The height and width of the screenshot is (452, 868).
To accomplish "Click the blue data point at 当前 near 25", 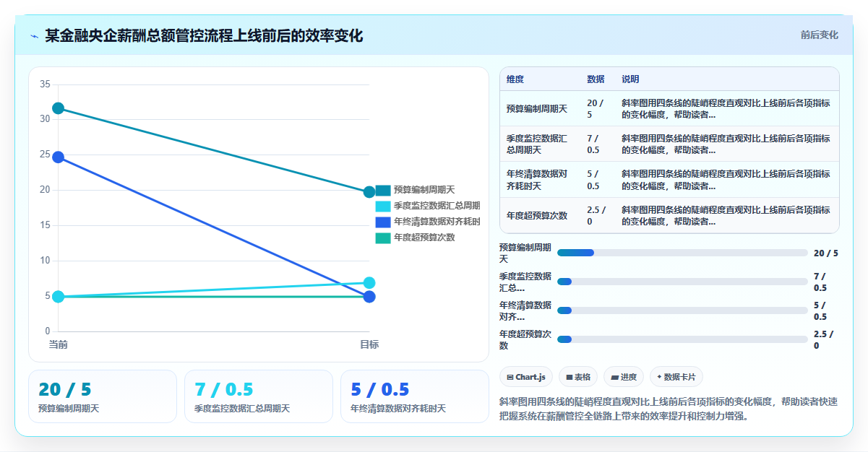I will pos(58,157).
